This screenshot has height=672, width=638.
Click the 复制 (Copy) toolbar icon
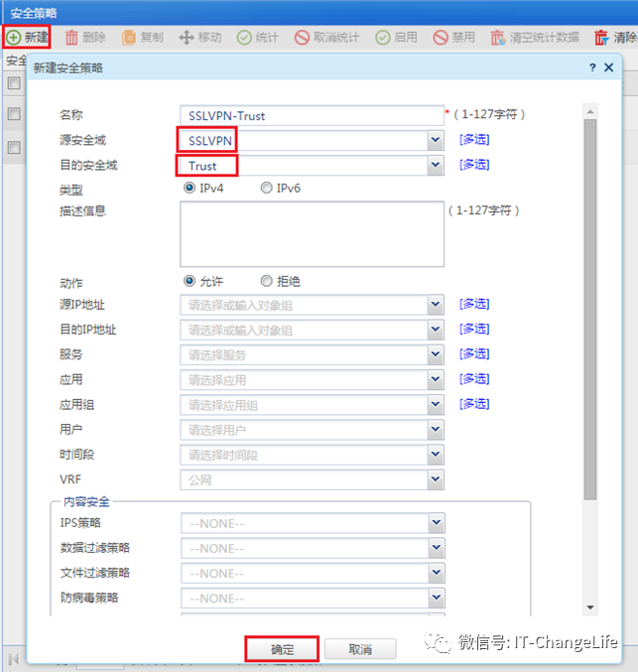pyautogui.click(x=129, y=38)
